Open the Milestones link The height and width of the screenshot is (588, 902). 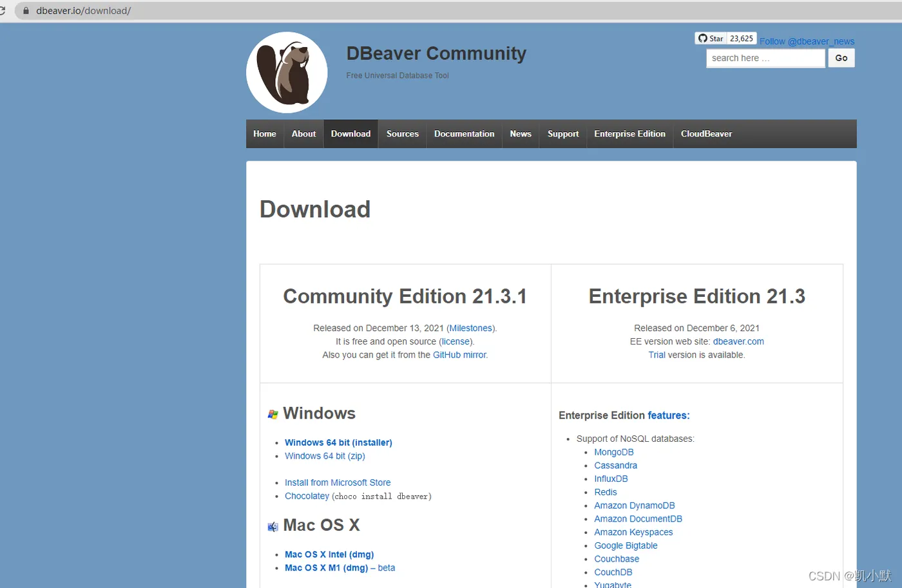point(471,328)
